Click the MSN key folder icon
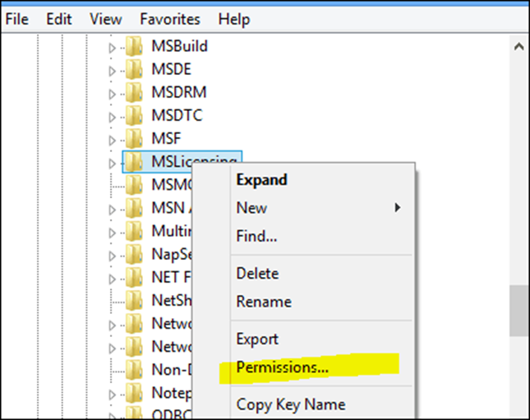The height and width of the screenshot is (420, 530). pos(134,208)
